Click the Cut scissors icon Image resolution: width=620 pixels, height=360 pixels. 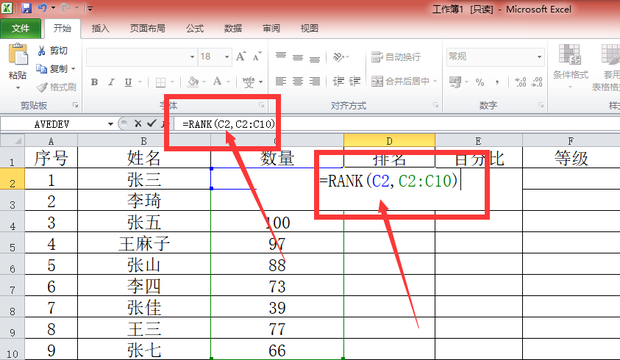pos(42,51)
